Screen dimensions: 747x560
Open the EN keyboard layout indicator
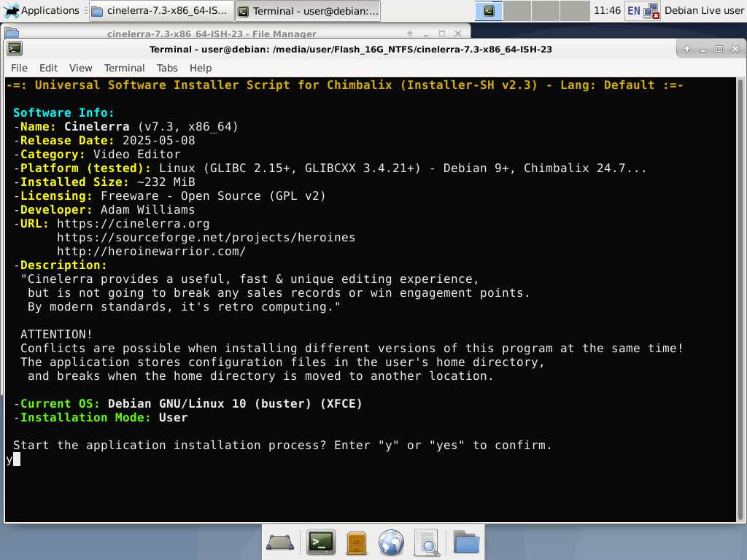click(634, 10)
